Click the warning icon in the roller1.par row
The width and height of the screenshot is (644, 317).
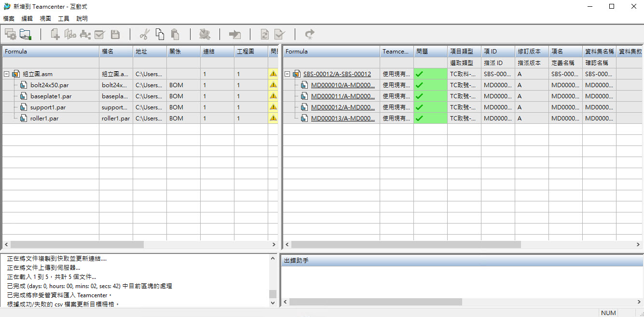point(273,118)
